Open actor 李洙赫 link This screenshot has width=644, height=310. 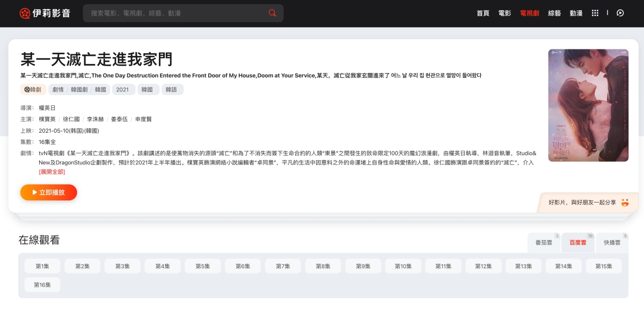coord(96,119)
